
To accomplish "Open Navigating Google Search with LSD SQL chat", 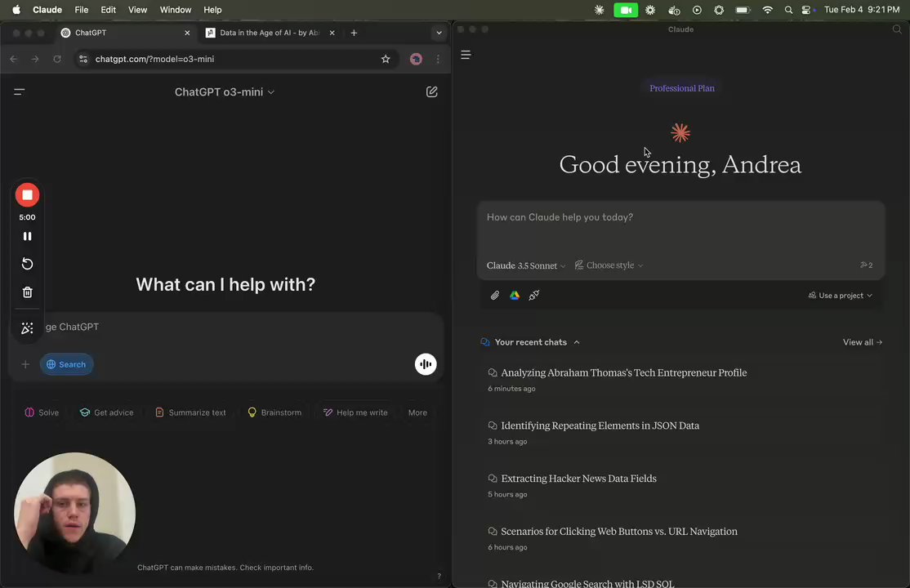I will click(x=587, y=583).
